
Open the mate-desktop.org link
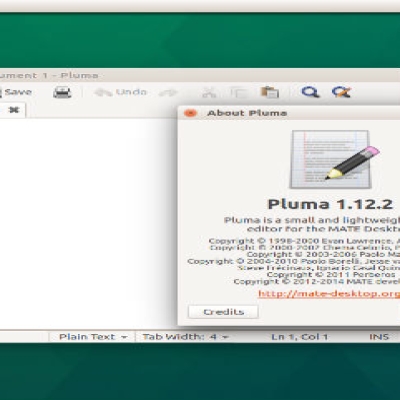tap(329, 294)
